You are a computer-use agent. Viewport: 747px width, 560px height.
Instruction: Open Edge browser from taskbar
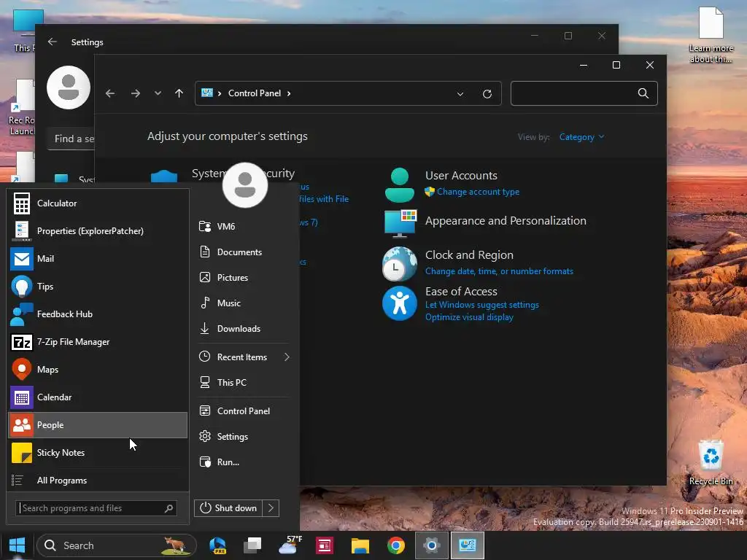coord(217,545)
